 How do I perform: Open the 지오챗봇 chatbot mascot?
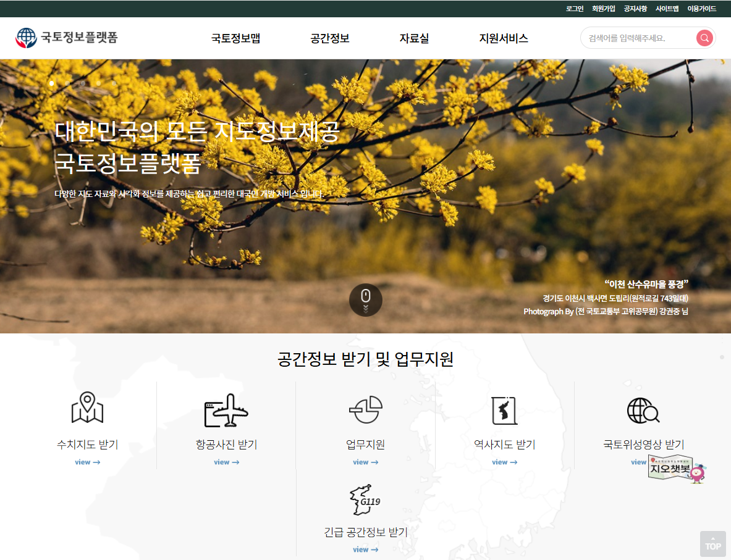(677, 470)
